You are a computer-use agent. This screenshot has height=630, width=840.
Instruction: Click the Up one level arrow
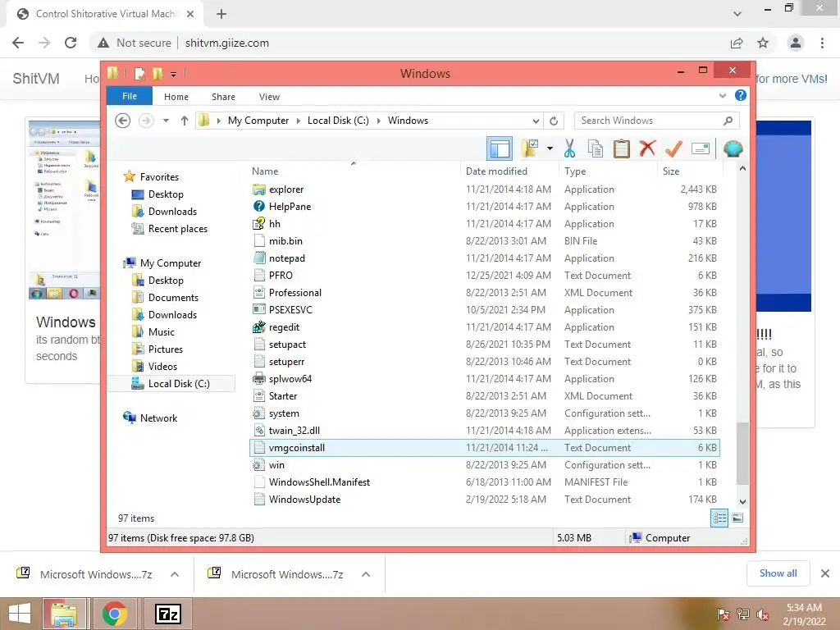point(185,121)
